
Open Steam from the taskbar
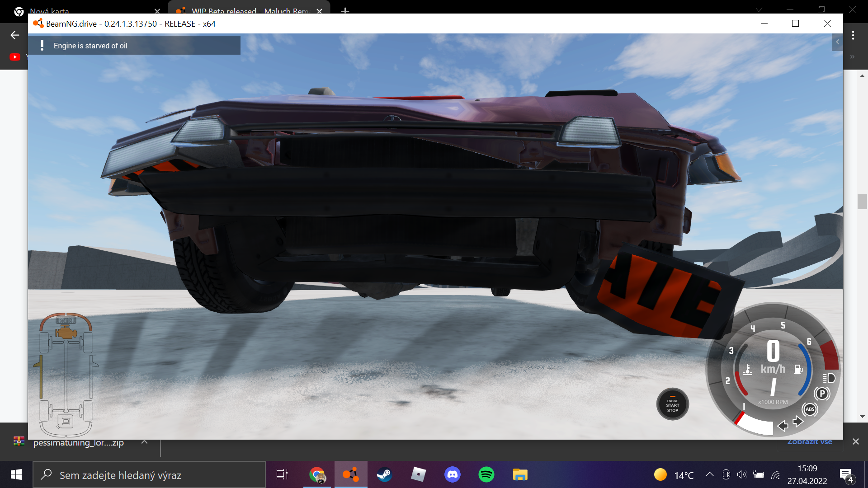tap(385, 475)
